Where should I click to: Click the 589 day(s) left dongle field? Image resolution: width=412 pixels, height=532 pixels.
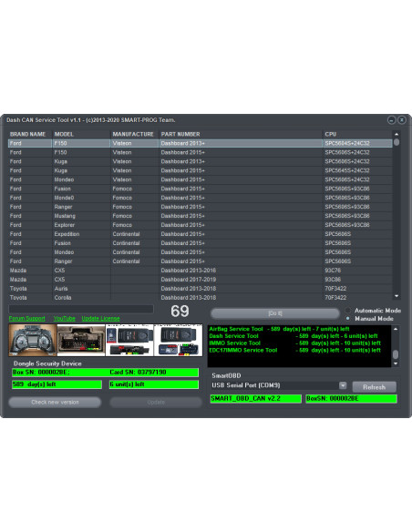click(x=57, y=384)
